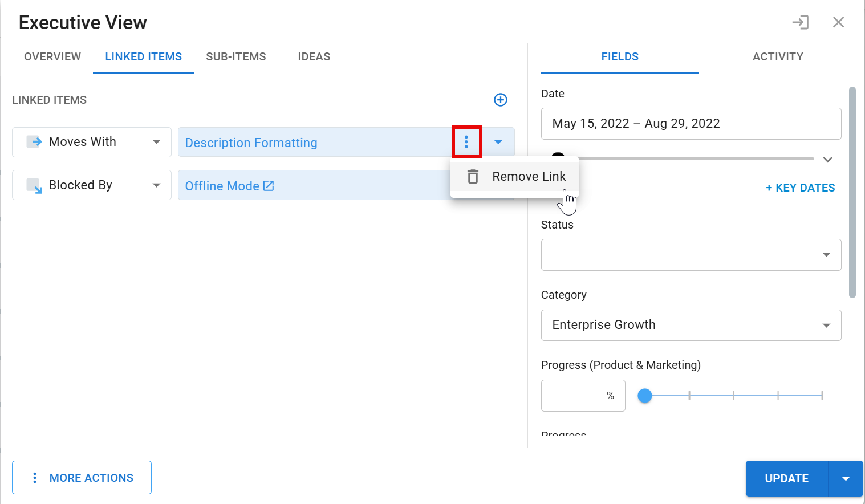The height and width of the screenshot is (504, 865).
Task: Click the trash icon beside Remove Link
Action: click(473, 176)
